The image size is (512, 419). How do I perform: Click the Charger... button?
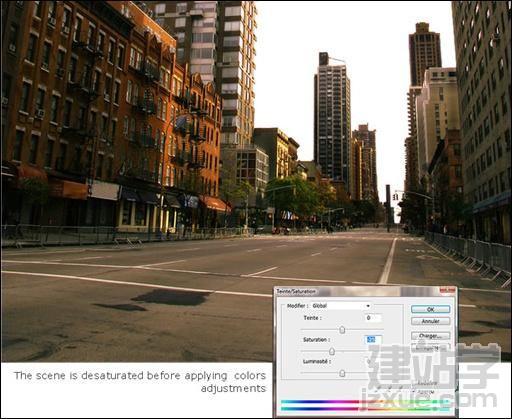click(x=430, y=336)
